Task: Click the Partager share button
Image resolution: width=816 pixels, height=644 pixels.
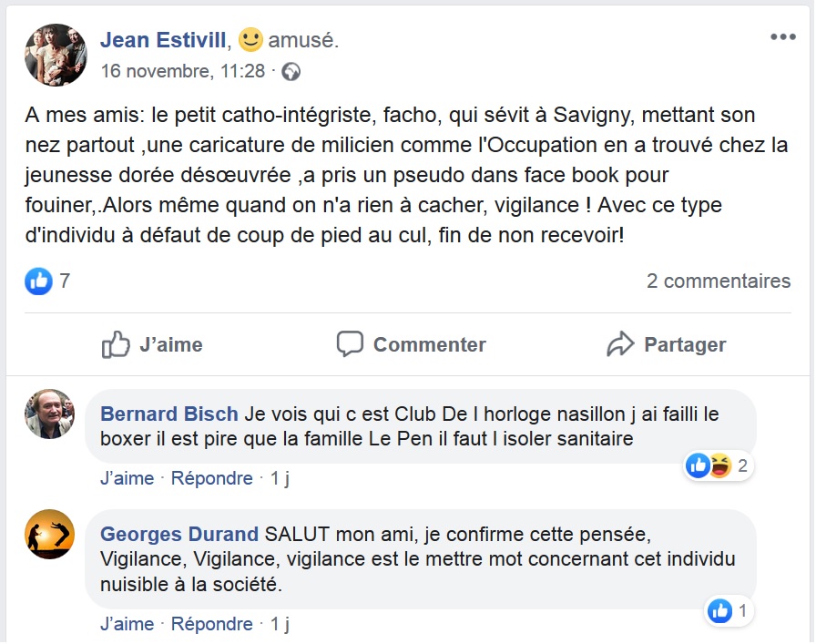Action: [x=666, y=344]
